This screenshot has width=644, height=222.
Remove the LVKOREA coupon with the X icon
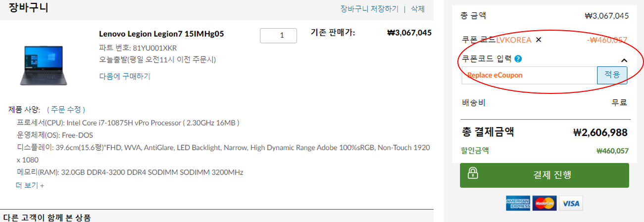539,40
